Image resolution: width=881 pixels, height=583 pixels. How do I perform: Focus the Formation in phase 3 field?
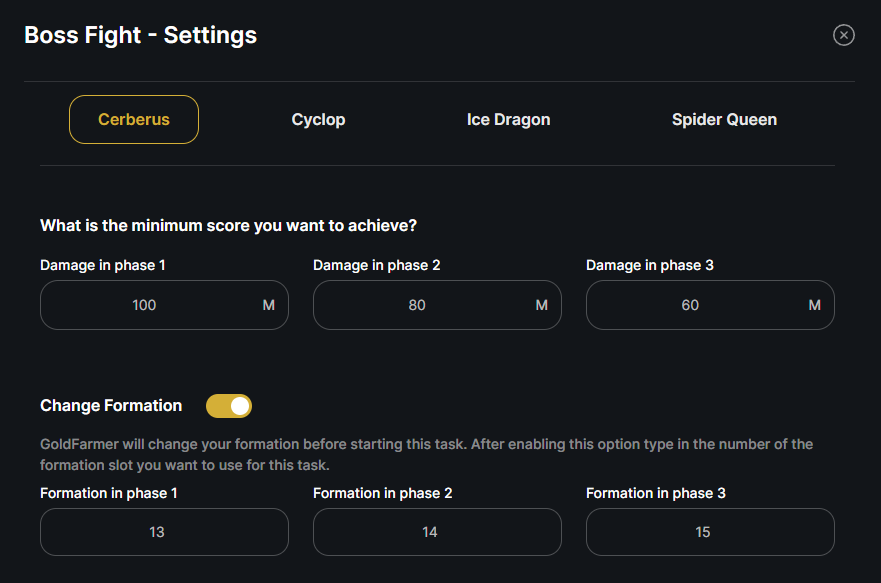point(710,532)
